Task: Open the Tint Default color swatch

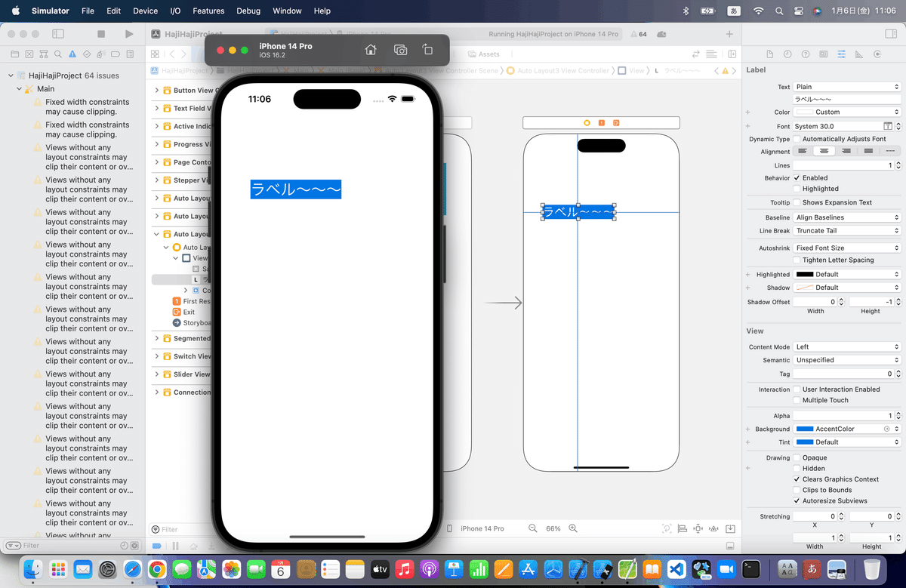Action: 805,442
